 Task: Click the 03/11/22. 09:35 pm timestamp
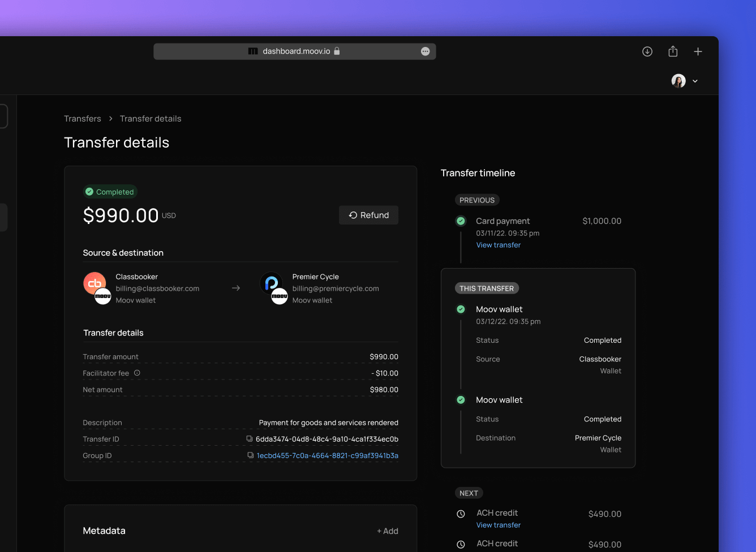point(508,233)
